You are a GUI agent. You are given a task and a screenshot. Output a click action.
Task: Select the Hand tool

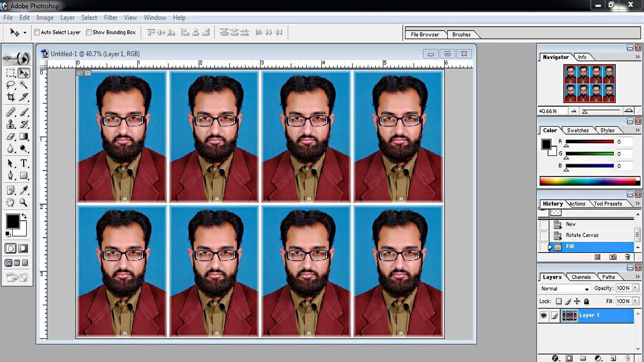[11, 203]
